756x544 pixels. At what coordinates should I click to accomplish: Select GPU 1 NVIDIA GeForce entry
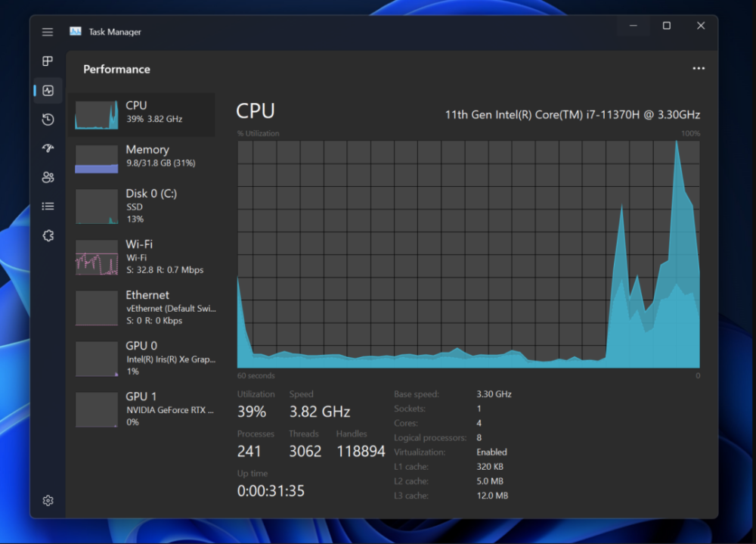click(x=143, y=409)
